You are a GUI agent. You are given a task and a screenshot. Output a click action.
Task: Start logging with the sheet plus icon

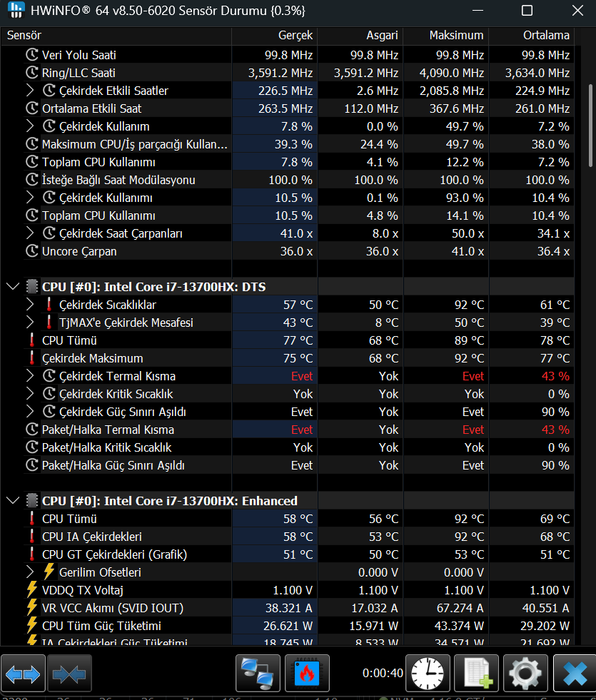coord(476,673)
